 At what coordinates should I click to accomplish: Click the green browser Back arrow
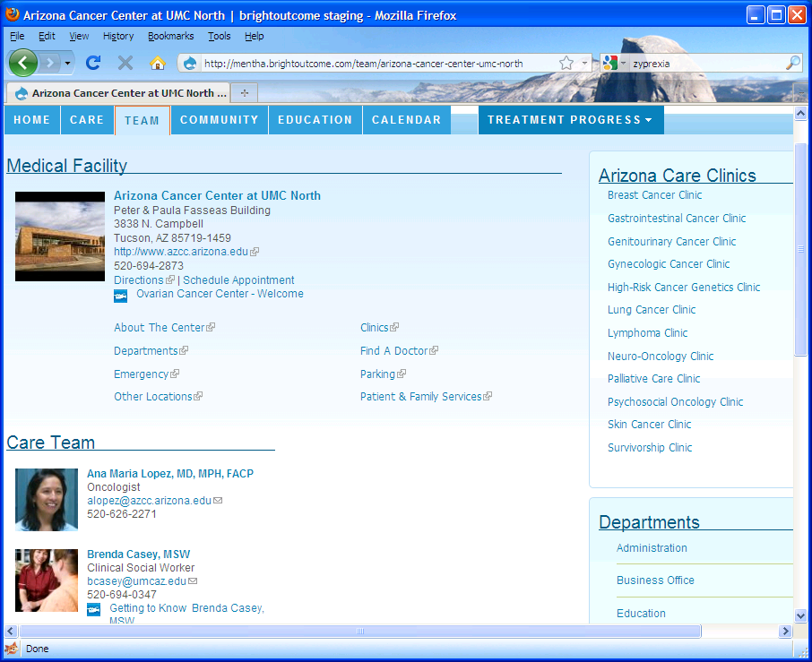point(22,63)
